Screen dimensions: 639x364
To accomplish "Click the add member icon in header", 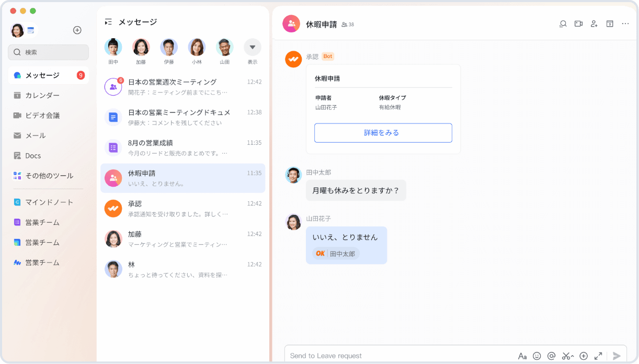I will (x=594, y=24).
